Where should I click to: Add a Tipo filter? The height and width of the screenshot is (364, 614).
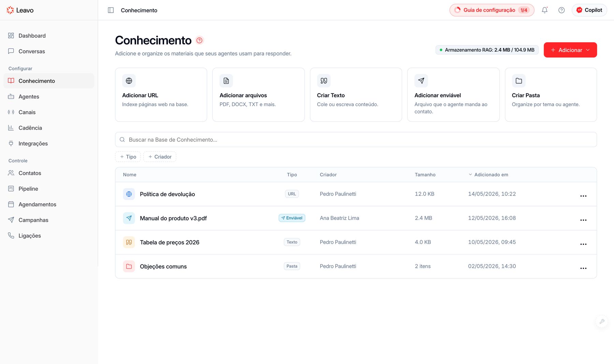point(128,157)
